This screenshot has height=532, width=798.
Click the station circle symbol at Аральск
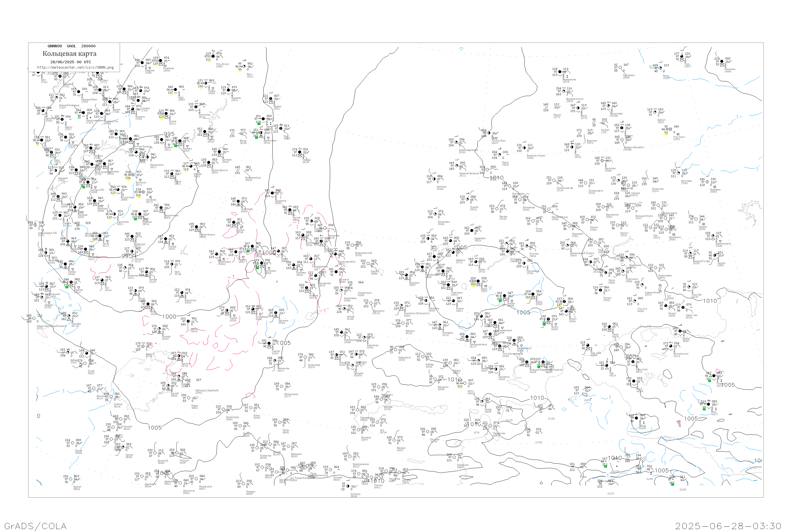point(179,356)
